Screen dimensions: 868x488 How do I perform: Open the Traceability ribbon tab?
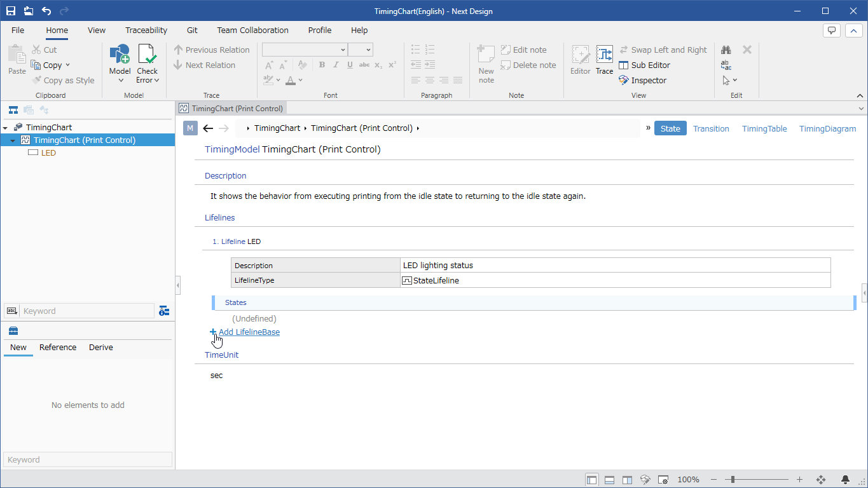coord(146,30)
